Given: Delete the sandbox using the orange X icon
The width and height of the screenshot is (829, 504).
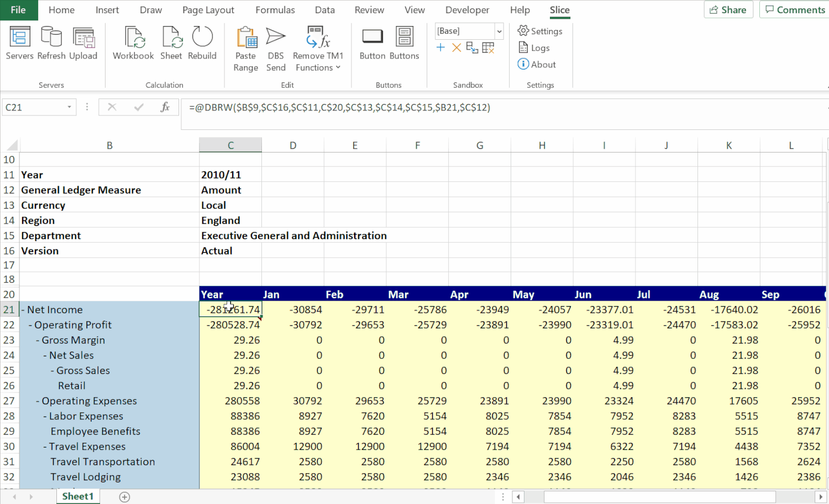Looking at the screenshot, I should point(457,48).
